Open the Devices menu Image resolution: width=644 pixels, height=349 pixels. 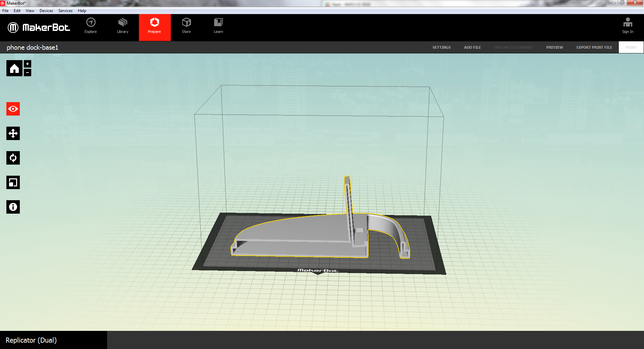coord(46,11)
